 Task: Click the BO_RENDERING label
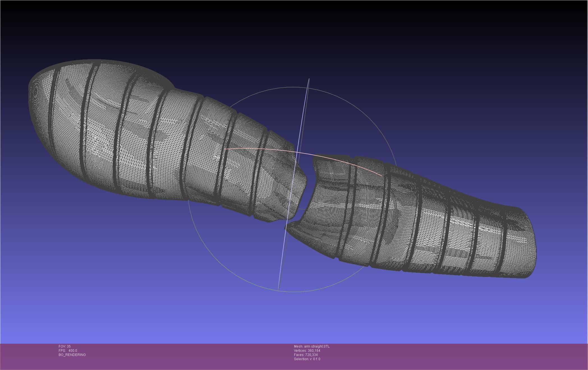(x=72, y=355)
